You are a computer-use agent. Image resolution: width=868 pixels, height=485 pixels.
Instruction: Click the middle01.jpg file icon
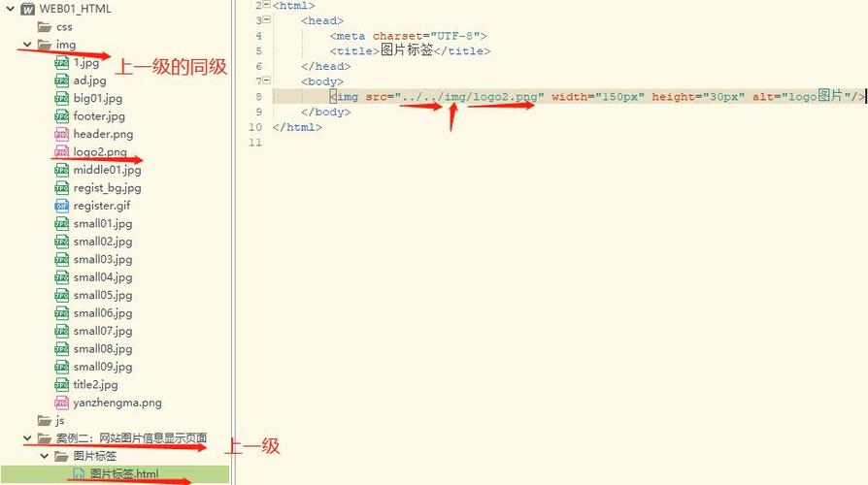pos(61,170)
